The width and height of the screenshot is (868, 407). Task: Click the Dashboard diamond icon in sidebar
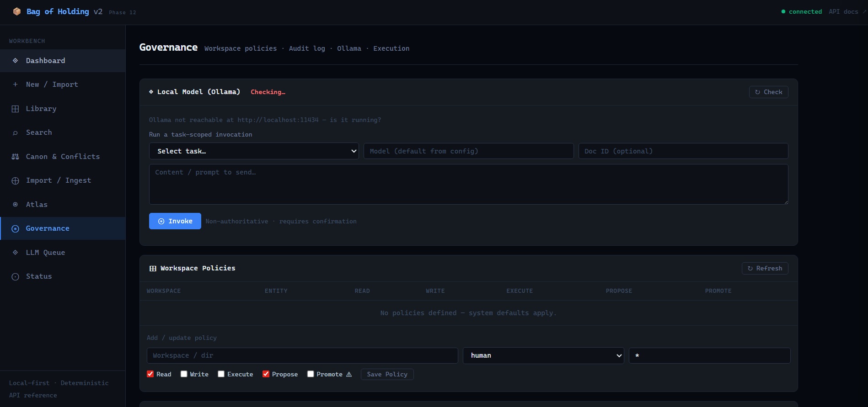click(x=16, y=61)
